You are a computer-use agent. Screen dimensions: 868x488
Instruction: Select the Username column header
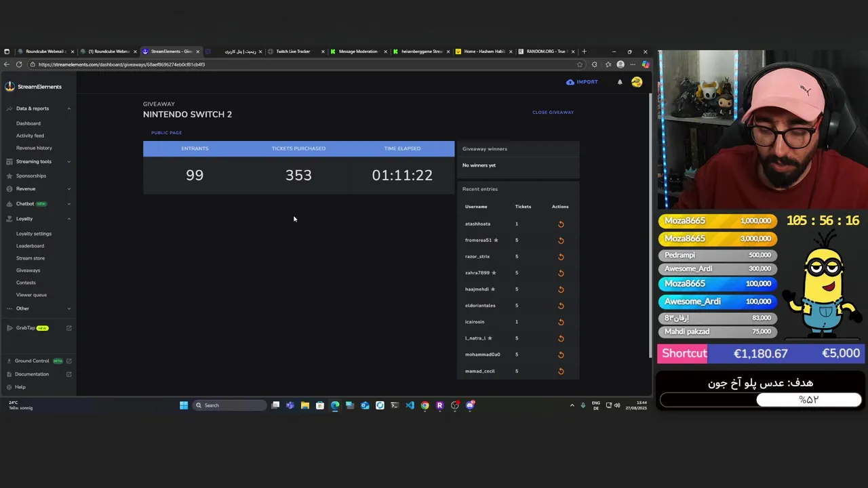click(x=476, y=207)
